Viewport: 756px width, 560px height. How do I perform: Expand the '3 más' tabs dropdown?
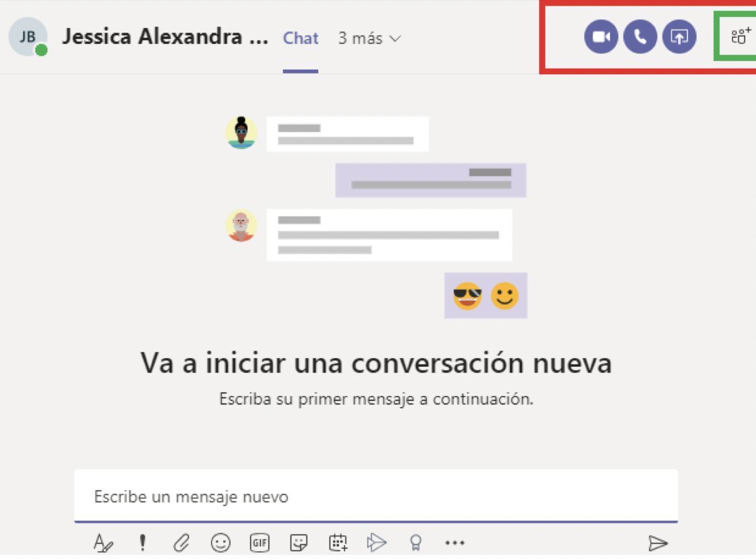point(369,38)
